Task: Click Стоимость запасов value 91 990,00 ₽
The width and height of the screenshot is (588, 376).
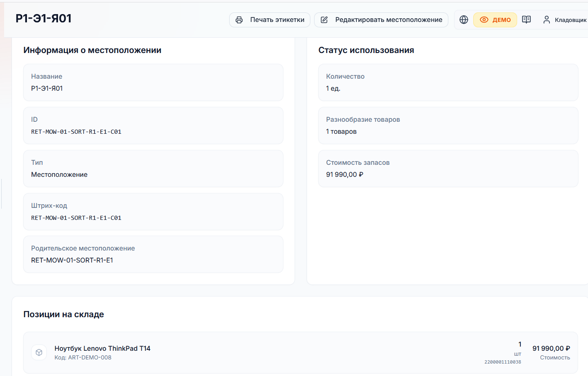Action: [x=345, y=174]
